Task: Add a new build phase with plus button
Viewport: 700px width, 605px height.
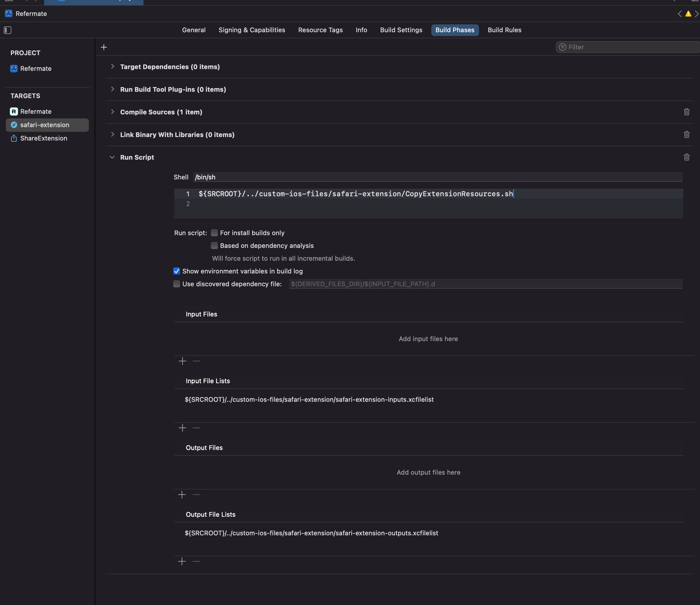Action: click(104, 47)
